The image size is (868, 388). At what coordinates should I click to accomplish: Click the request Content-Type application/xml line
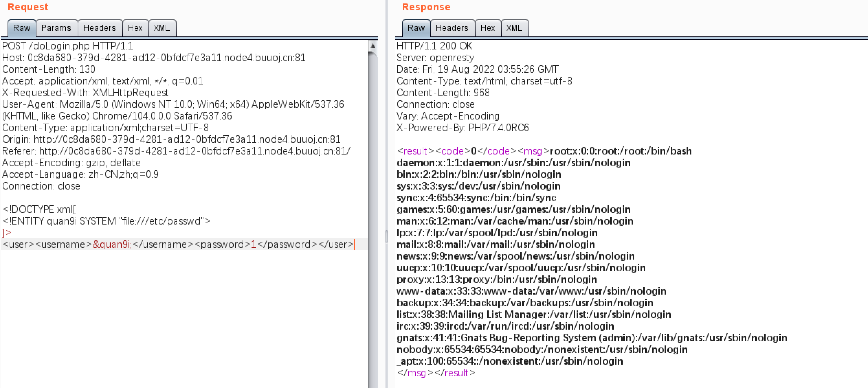pyautogui.click(x=105, y=128)
